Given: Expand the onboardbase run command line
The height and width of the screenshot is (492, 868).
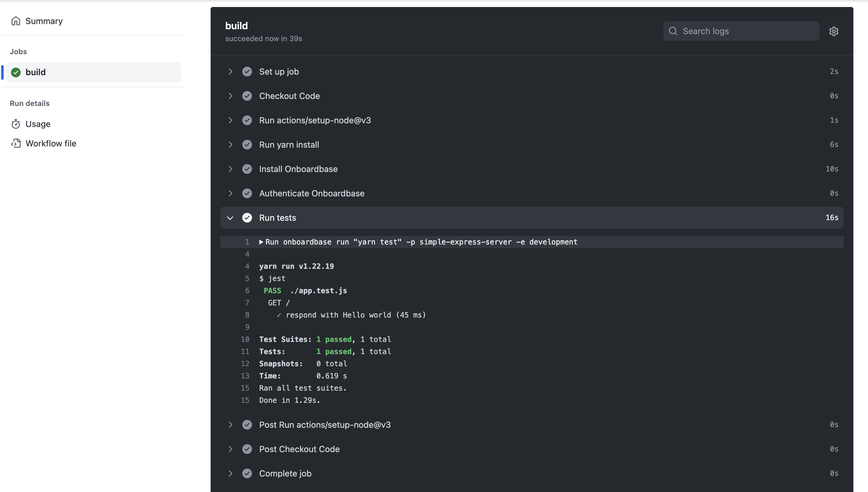Looking at the screenshot, I should [x=261, y=242].
